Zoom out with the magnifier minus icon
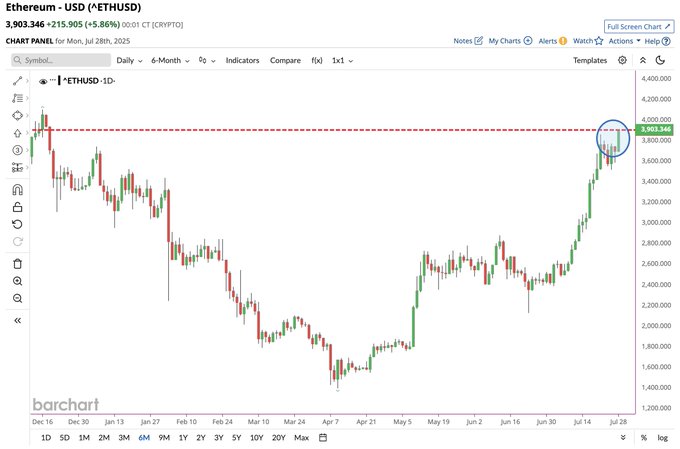 pos(17,298)
